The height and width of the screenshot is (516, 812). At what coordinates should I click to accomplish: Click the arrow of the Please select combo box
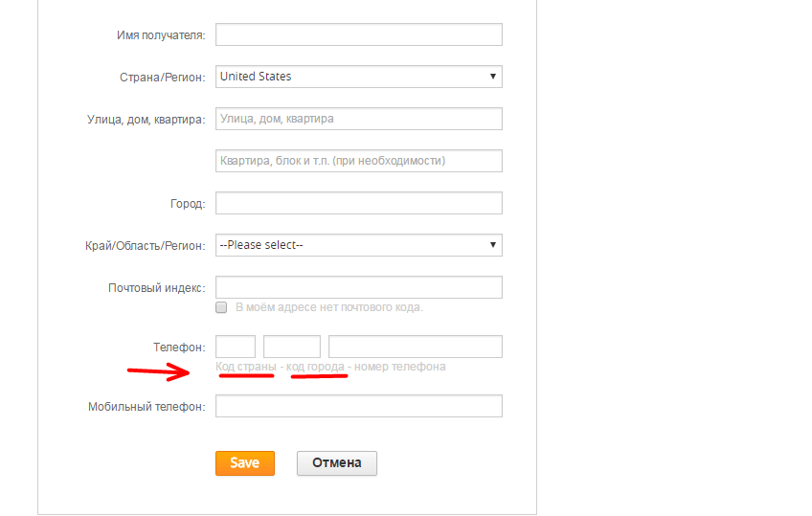[x=493, y=245]
